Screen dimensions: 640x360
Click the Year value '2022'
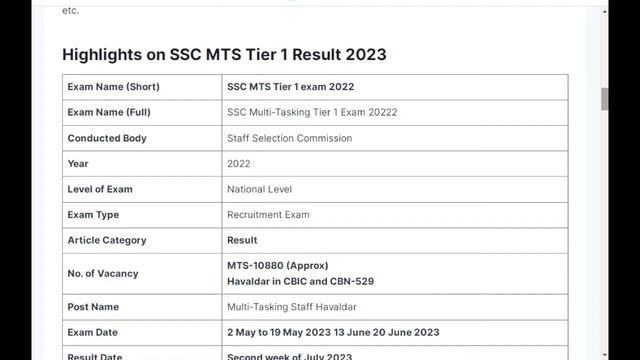tap(239, 164)
